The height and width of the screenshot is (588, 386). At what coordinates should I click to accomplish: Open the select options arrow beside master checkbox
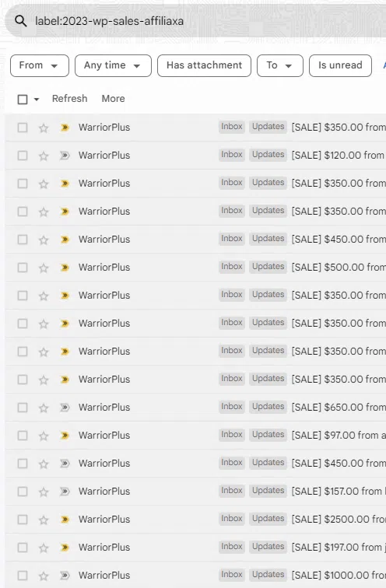pyautogui.click(x=37, y=100)
